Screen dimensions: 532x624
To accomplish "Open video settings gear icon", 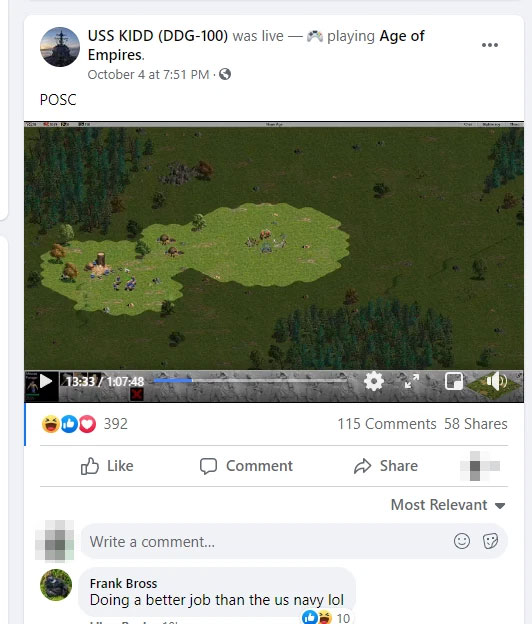I will pos(374,381).
